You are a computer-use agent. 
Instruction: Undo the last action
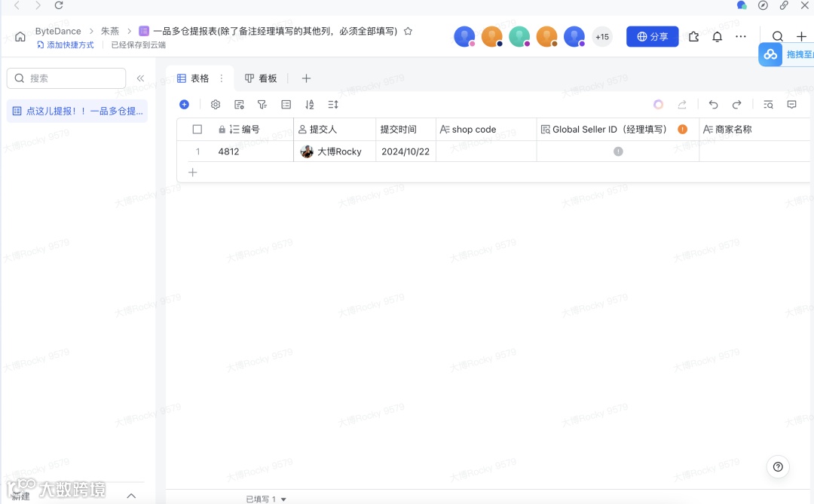point(713,104)
